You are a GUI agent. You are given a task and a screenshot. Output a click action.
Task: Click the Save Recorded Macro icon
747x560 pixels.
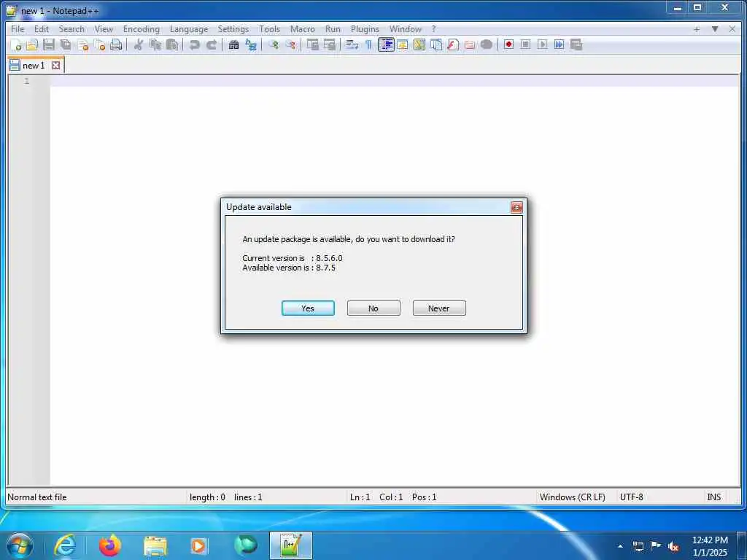[576, 44]
